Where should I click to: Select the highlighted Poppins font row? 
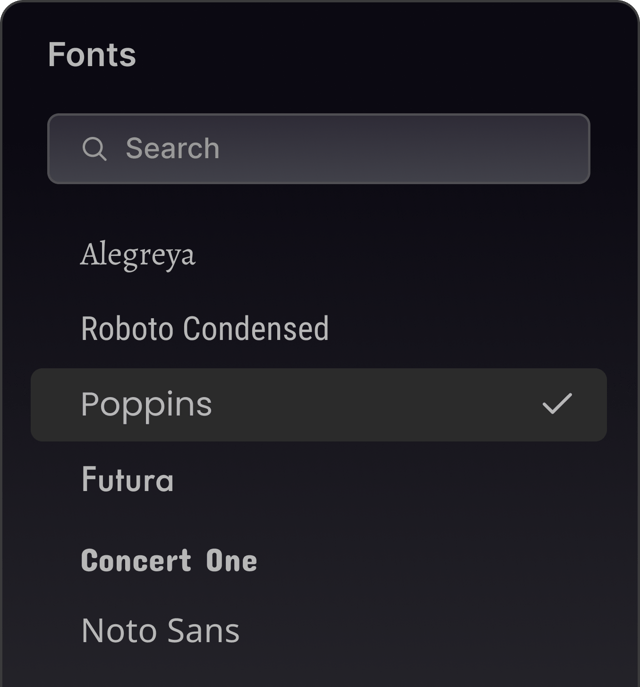[318, 405]
